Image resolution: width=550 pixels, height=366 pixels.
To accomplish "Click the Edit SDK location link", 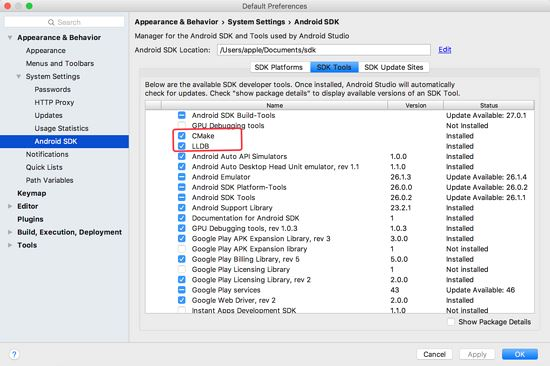I will click(x=444, y=50).
